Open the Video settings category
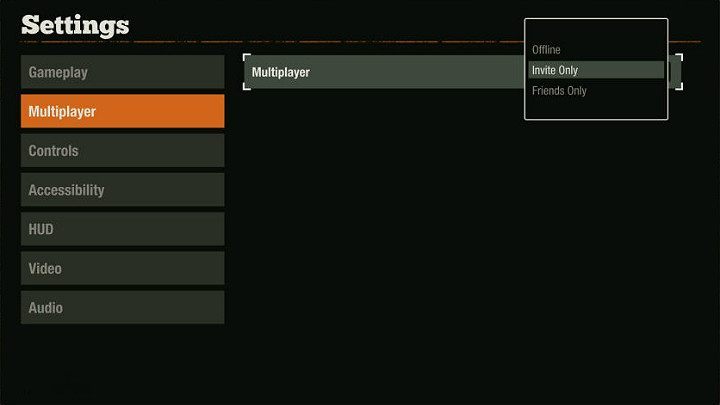Viewport: 720px width, 405px height. pos(122,268)
